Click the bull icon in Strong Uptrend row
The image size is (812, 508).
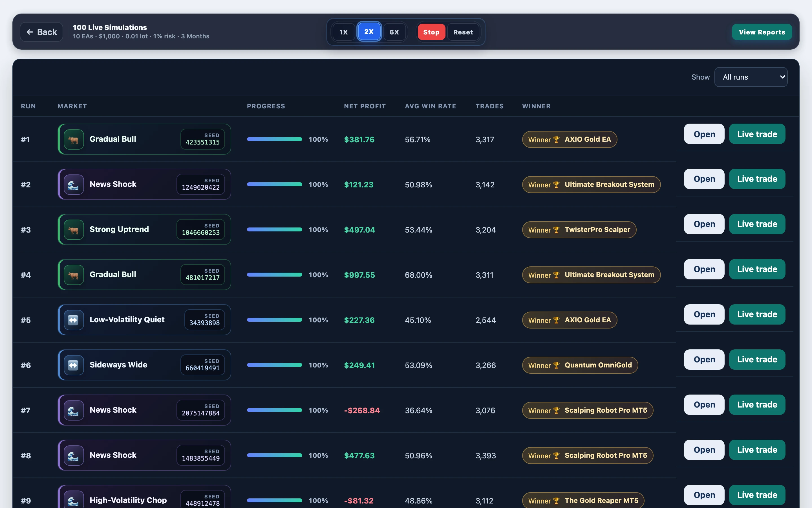tap(74, 229)
